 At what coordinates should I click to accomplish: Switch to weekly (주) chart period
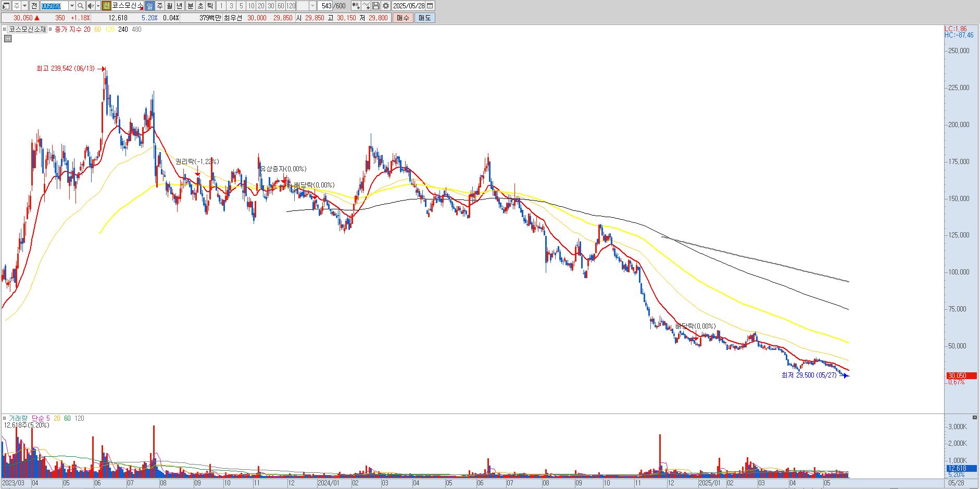pyautogui.click(x=159, y=6)
